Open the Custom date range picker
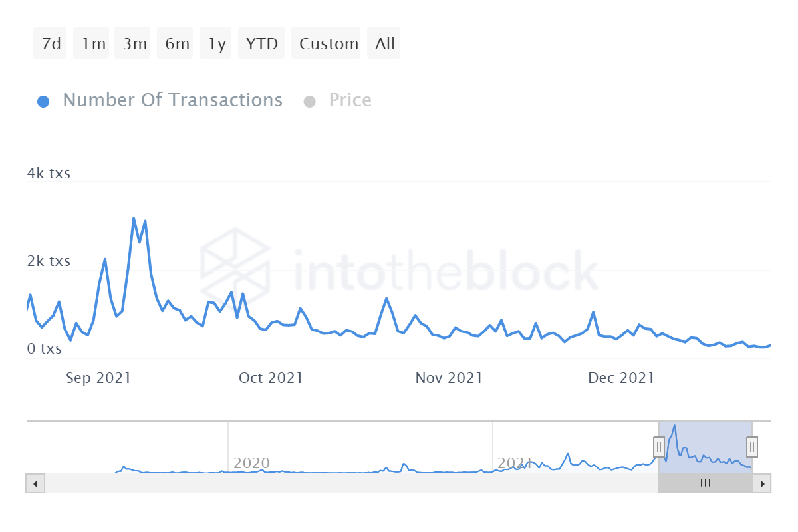This screenshot has width=798, height=532. (x=327, y=43)
